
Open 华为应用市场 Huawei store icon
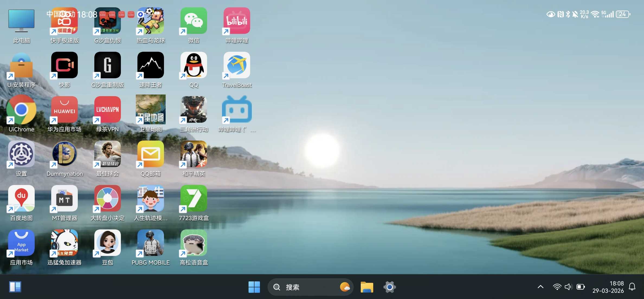pos(65,110)
